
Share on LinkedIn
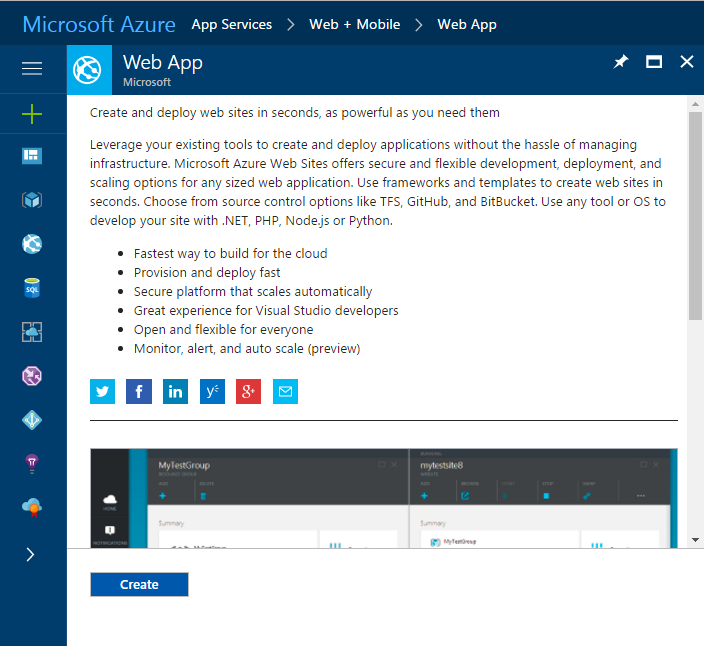175,391
